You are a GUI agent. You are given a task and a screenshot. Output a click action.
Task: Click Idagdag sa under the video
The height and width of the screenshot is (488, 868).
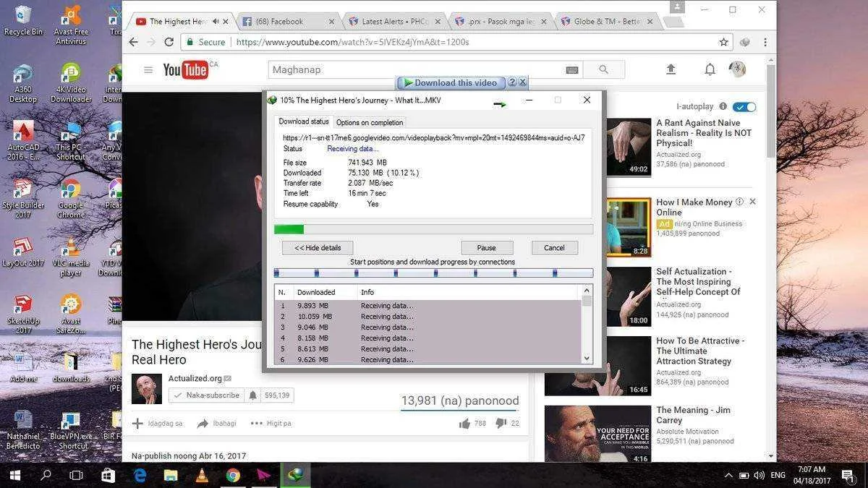158,423
